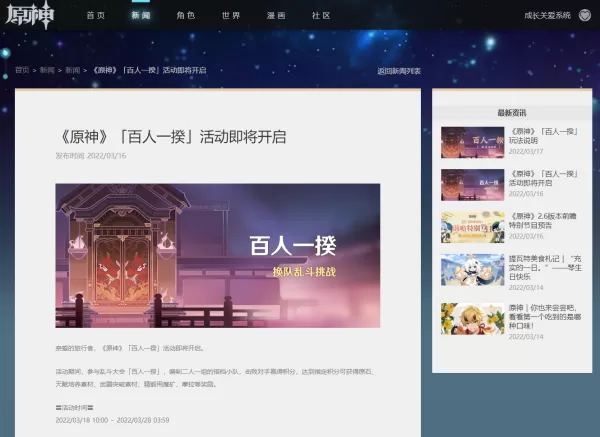Image resolution: width=600 pixels, height=437 pixels.
Task: Open the 首页 navigation item
Action: pos(96,15)
